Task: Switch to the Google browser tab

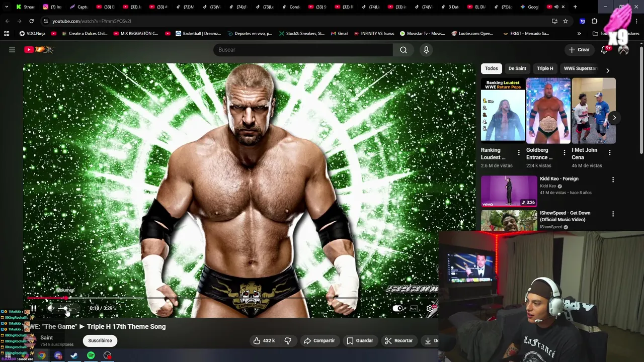Action: tap(529, 7)
